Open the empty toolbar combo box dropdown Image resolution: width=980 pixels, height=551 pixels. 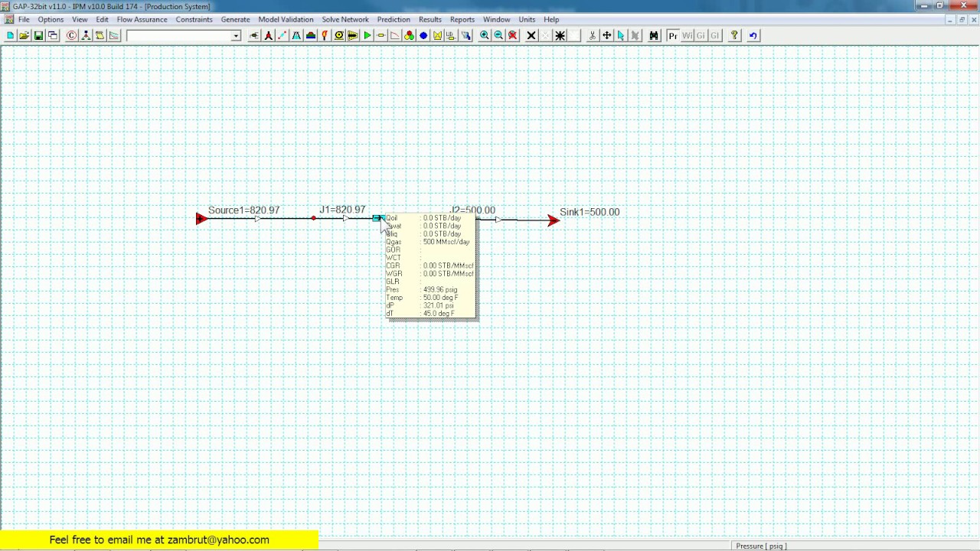[x=236, y=36]
